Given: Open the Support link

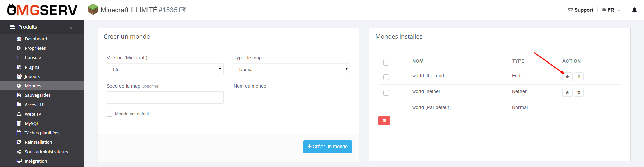Looking at the screenshot, I should pos(581,10).
